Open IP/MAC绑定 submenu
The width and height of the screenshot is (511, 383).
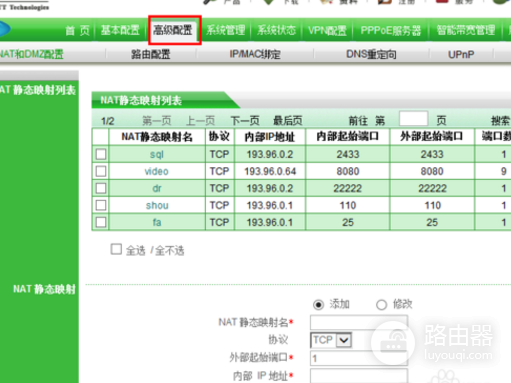click(255, 54)
